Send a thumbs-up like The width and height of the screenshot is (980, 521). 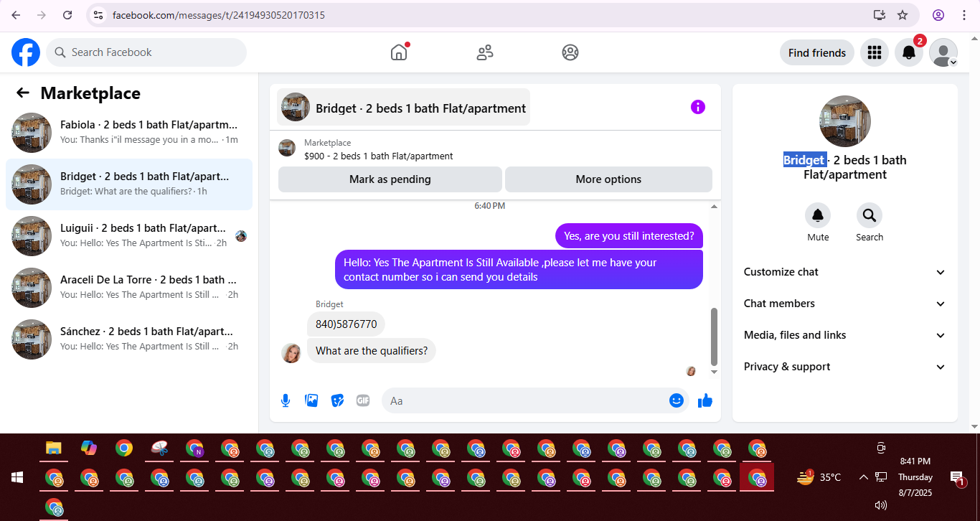[x=705, y=400]
